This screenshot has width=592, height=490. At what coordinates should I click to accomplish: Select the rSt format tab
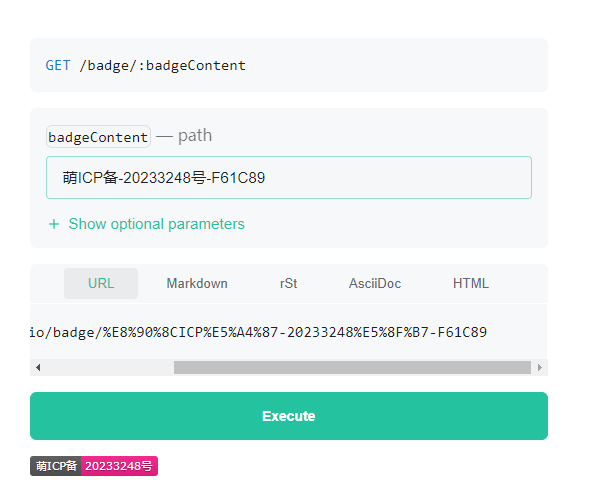click(288, 283)
